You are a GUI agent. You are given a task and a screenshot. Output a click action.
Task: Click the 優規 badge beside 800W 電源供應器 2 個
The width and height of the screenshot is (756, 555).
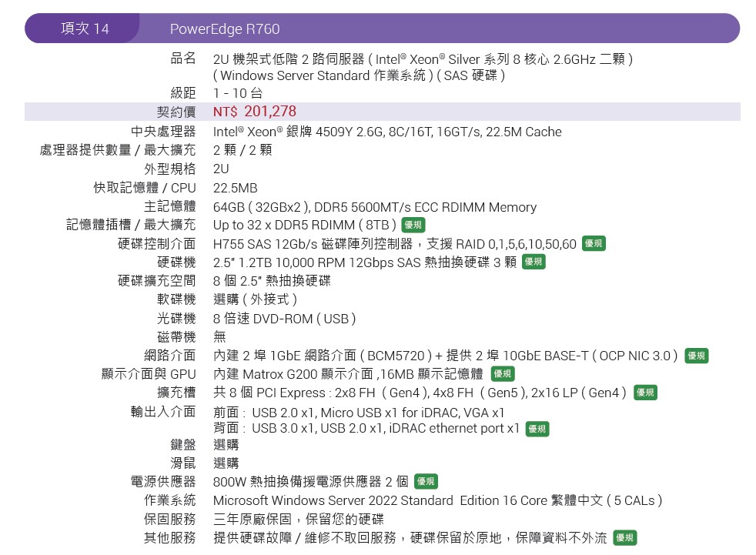[x=427, y=481]
